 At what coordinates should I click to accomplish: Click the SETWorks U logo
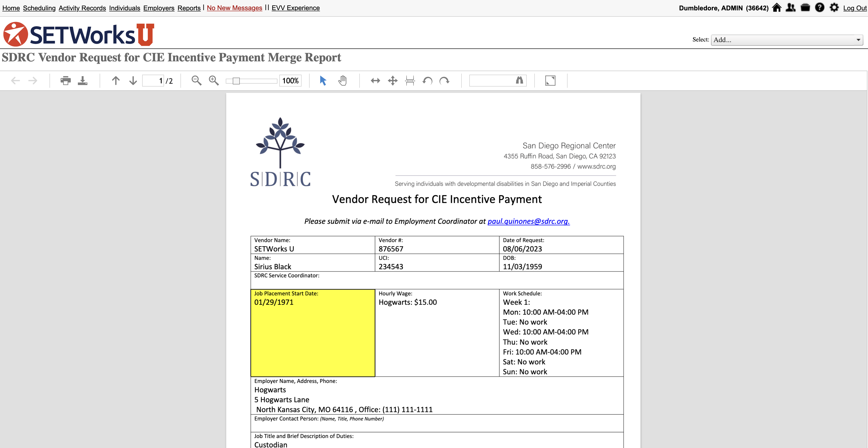pos(79,34)
